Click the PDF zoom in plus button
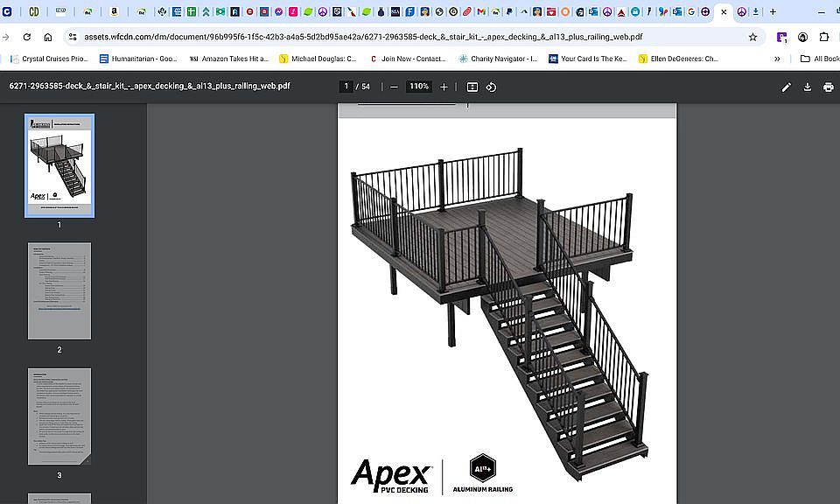The image size is (840, 504). (x=444, y=87)
